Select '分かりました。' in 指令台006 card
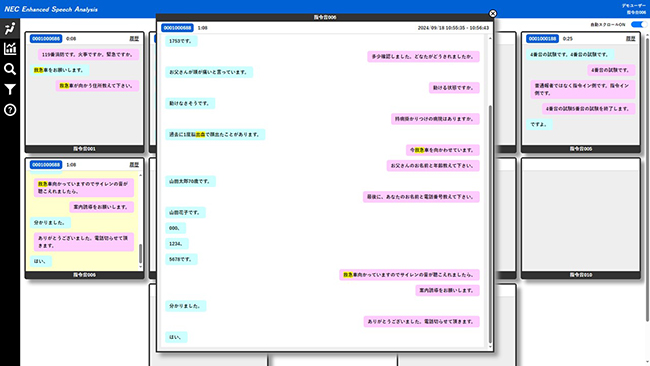This screenshot has width=650, height=366. [50, 223]
